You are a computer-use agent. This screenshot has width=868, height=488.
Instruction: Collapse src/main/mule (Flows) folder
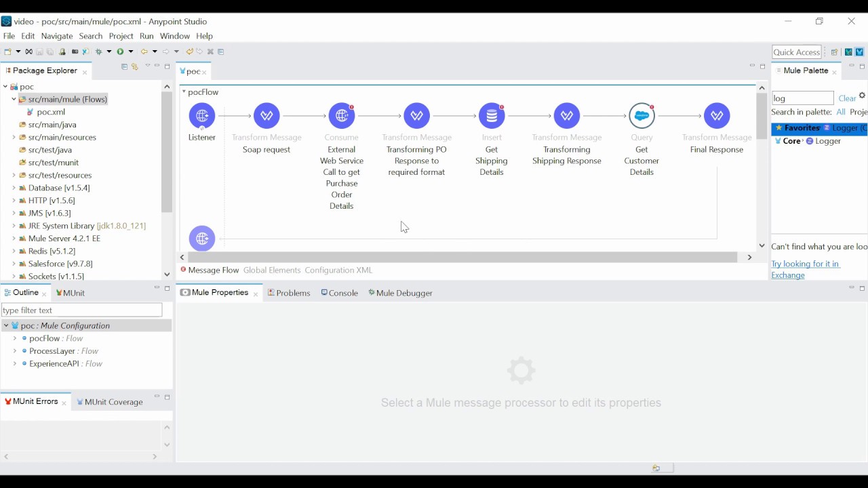14,100
